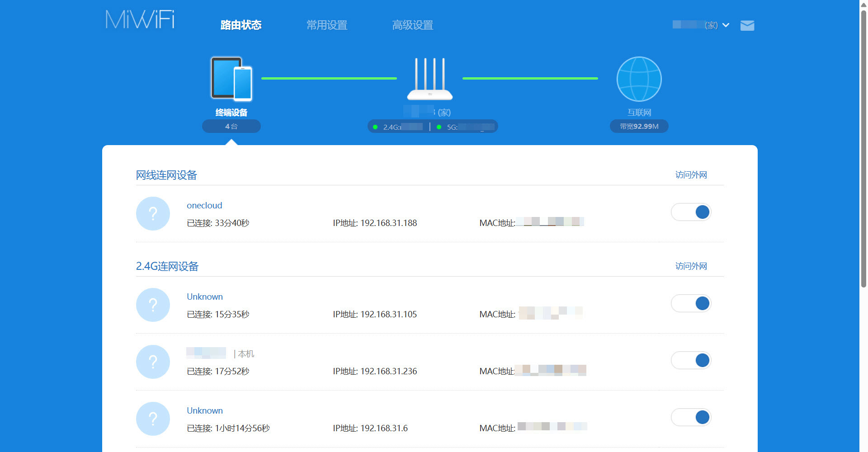This screenshot has height=452, width=868.
Task: Click the page vertical scrollbar
Action: click(x=863, y=149)
